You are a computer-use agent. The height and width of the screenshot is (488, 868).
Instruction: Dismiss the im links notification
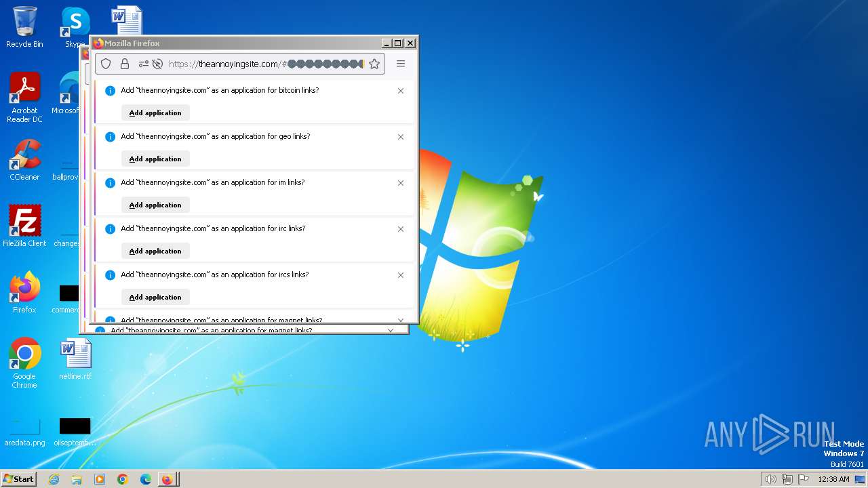click(401, 183)
